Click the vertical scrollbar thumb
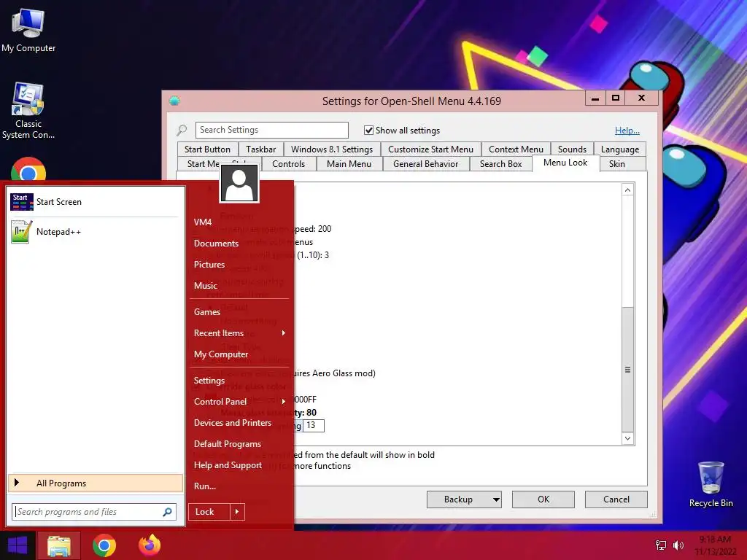Screen dimensions: 747x560 coord(627,370)
